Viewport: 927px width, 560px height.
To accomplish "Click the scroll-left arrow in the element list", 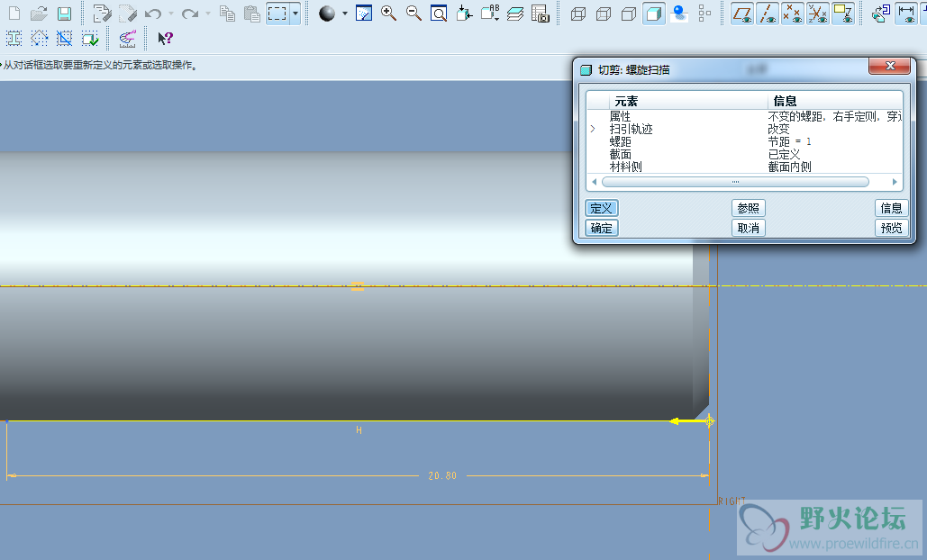I will (594, 182).
